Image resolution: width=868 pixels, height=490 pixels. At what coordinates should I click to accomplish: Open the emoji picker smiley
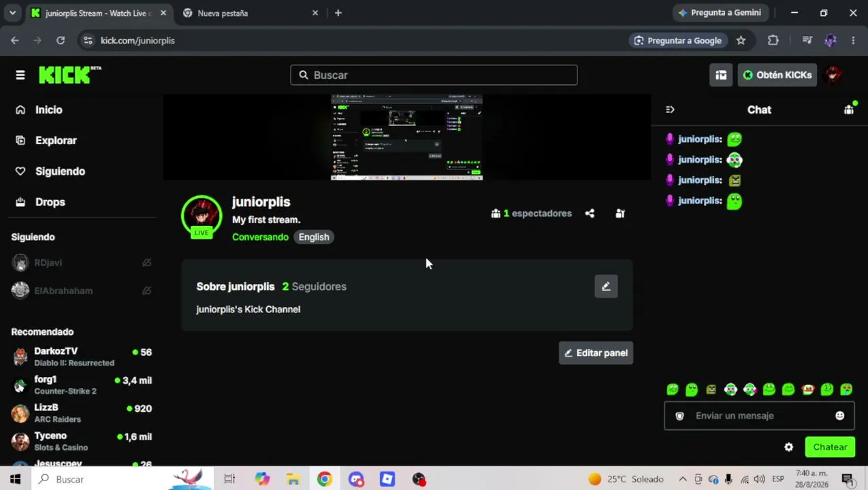839,416
